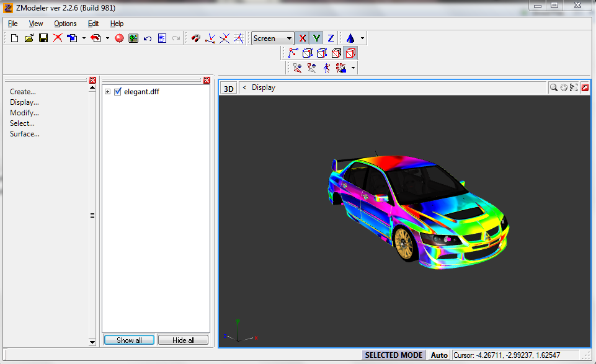
Task: Switch to Edges level cube icon
Action: point(307,53)
